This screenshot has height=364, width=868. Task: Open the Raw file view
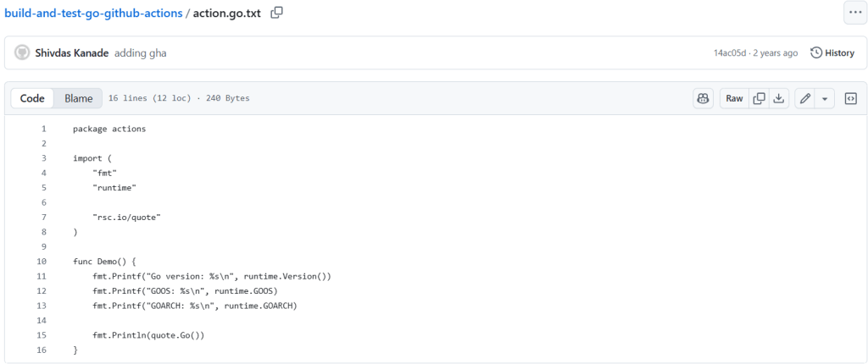(734, 98)
